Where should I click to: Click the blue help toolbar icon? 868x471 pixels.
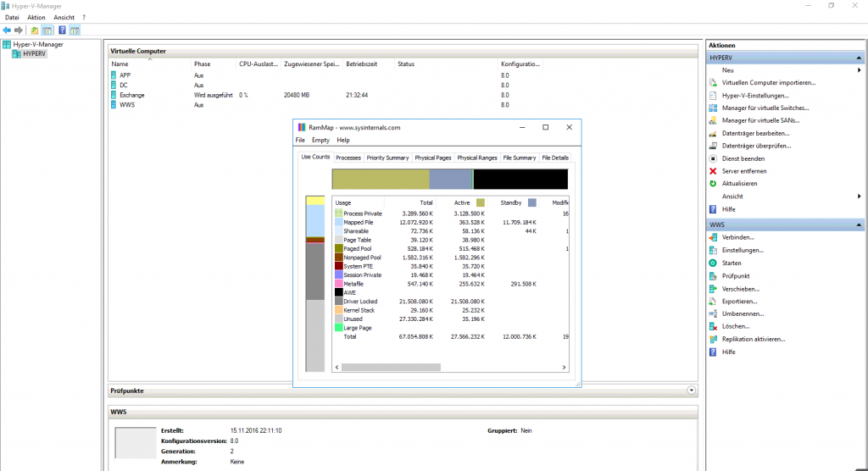click(62, 30)
